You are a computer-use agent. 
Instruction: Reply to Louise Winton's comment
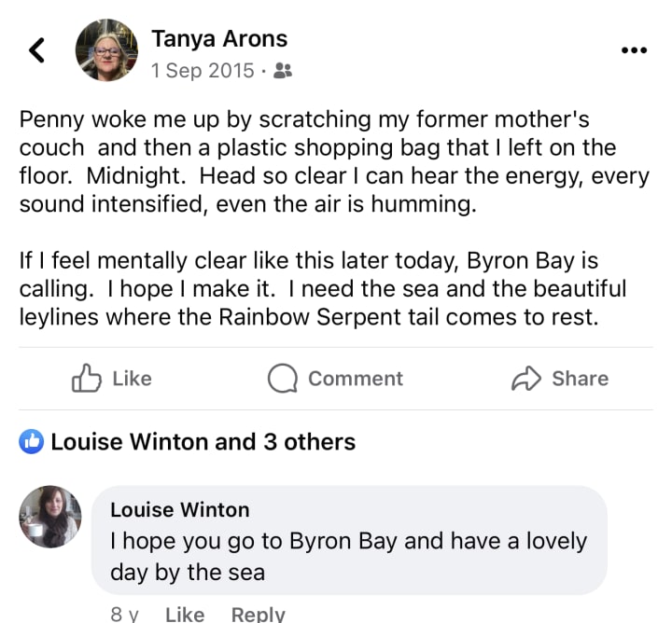click(x=258, y=614)
